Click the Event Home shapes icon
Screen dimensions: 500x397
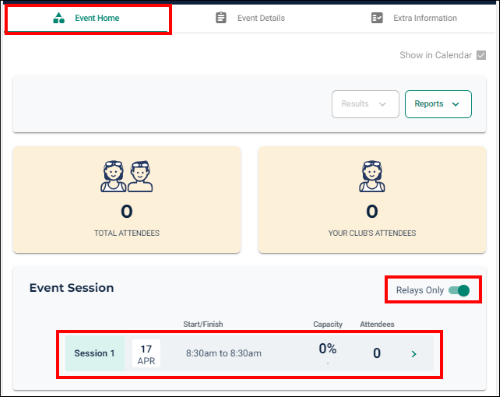tap(59, 18)
